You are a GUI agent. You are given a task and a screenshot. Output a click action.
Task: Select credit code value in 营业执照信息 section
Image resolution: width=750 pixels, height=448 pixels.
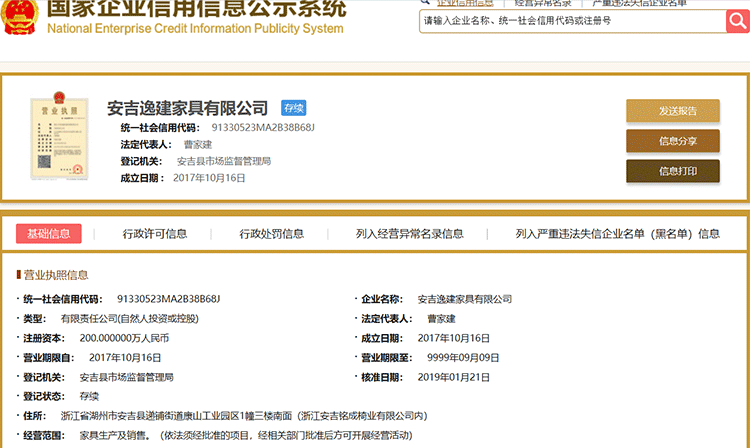click(x=168, y=299)
